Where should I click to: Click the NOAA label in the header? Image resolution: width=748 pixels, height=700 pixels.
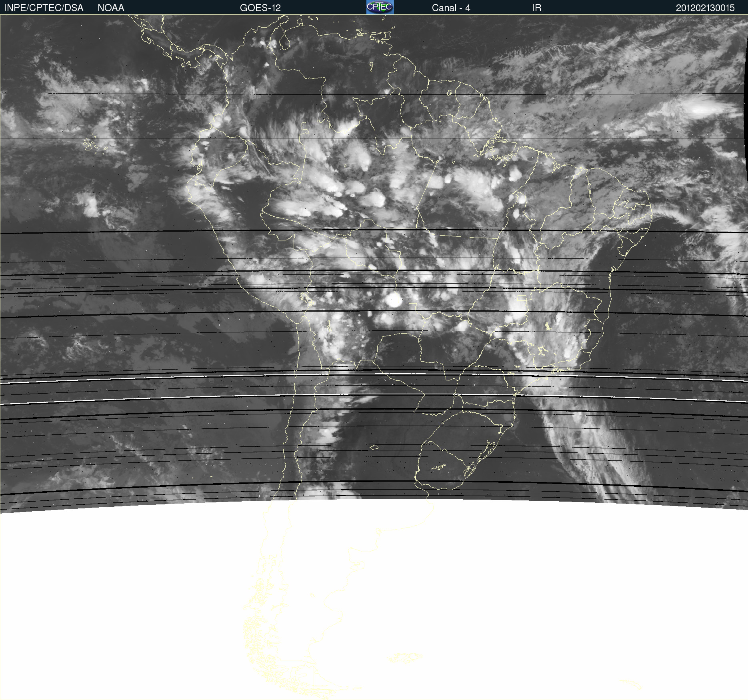(x=111, y=8)
